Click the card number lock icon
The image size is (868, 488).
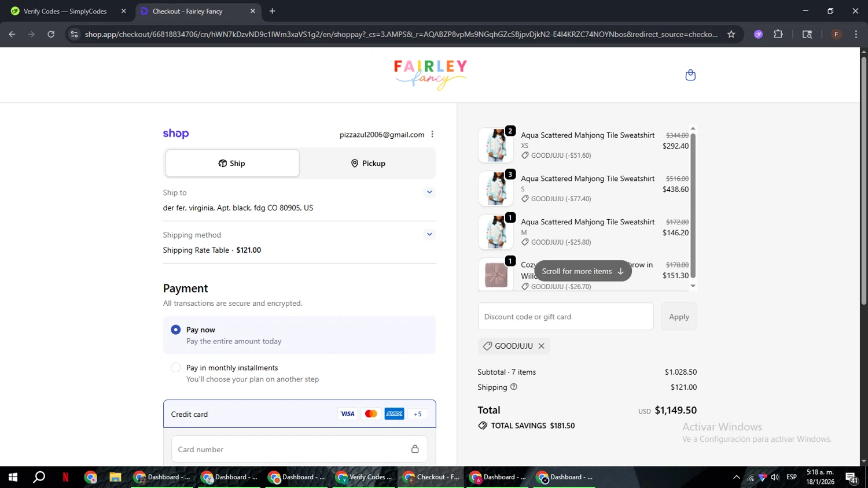pyautogui.click(x=415, y=449)
